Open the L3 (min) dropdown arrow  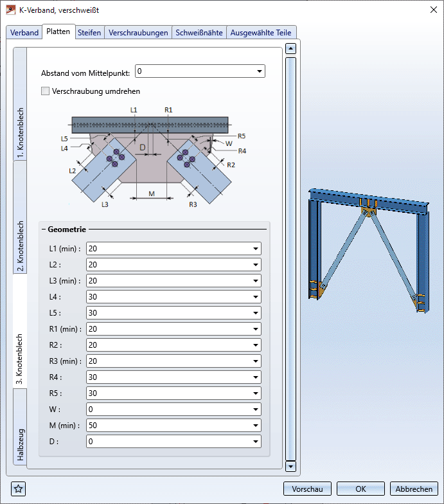coord(256,280)
